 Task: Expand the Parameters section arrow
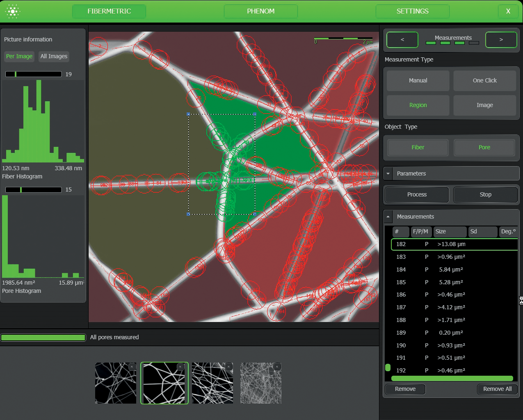click(388, 173)
